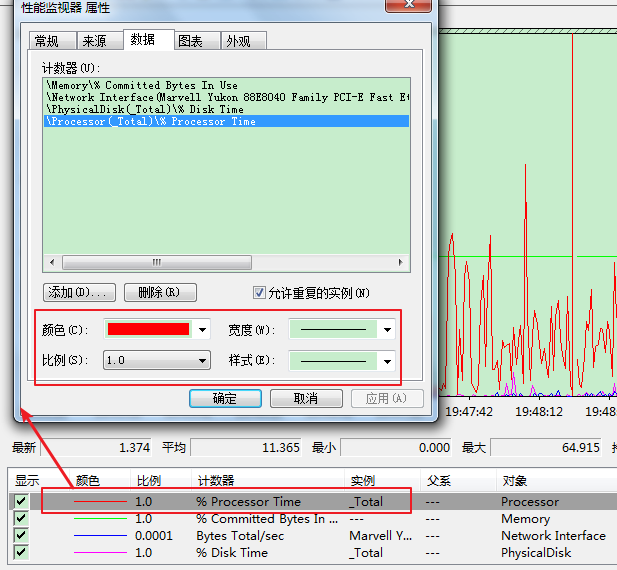The height and width of the screenshot is (570, 617).
Task: Click the counter list horizontal scrollbar thumb
Action: click(157, 262)
